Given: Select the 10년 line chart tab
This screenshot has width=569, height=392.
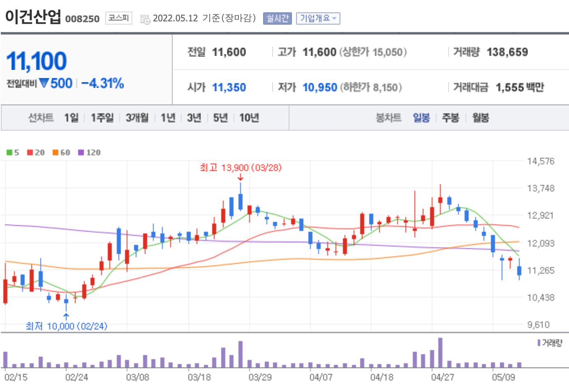Looking at the screenshot, I should click(249, 118).
